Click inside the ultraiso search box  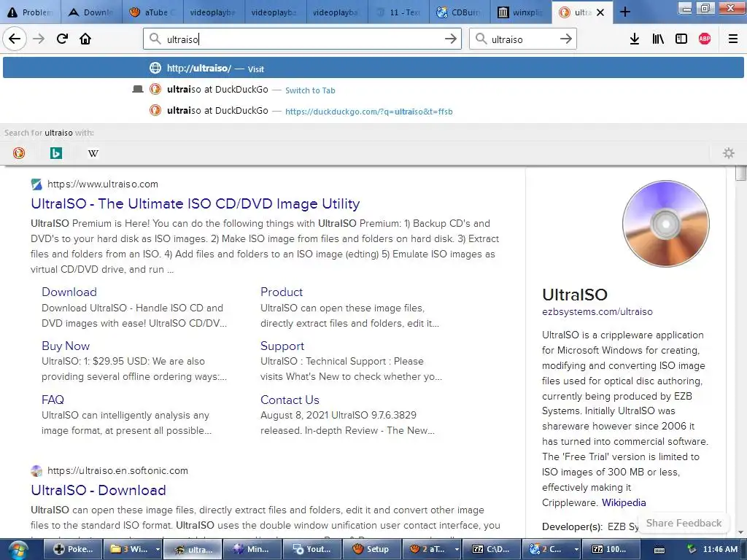pos(522,39)
